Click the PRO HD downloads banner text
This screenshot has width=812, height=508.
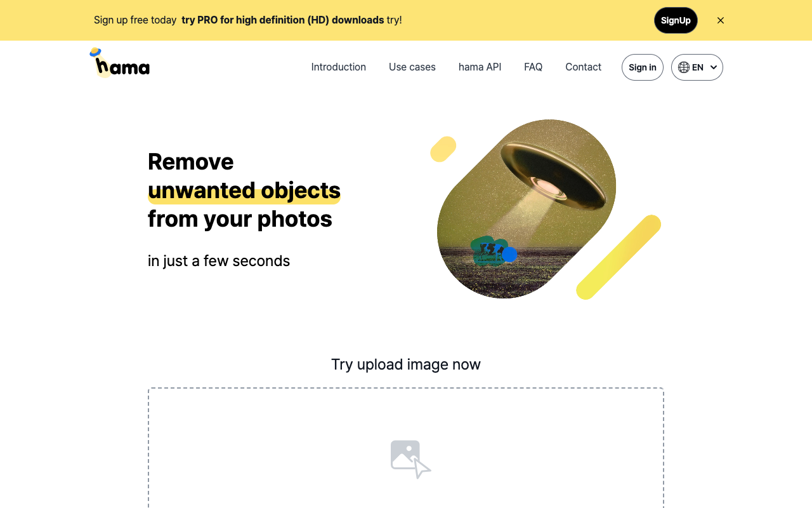click(283, 20)
